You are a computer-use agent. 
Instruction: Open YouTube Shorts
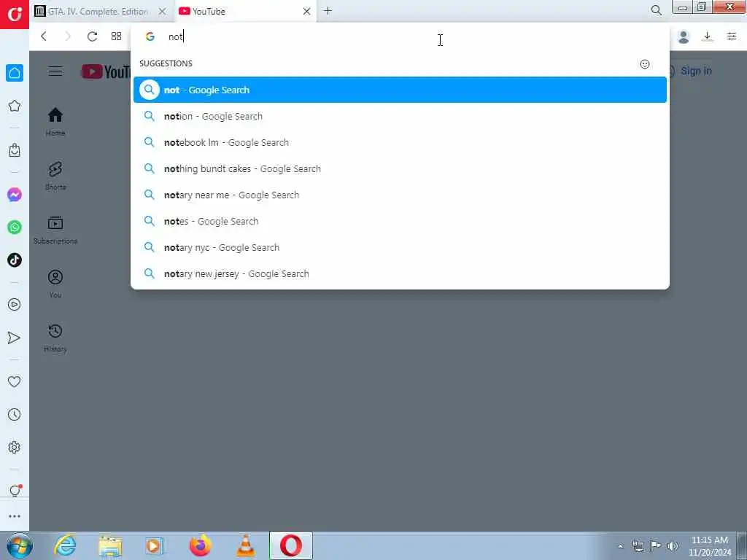click(55, 176)
